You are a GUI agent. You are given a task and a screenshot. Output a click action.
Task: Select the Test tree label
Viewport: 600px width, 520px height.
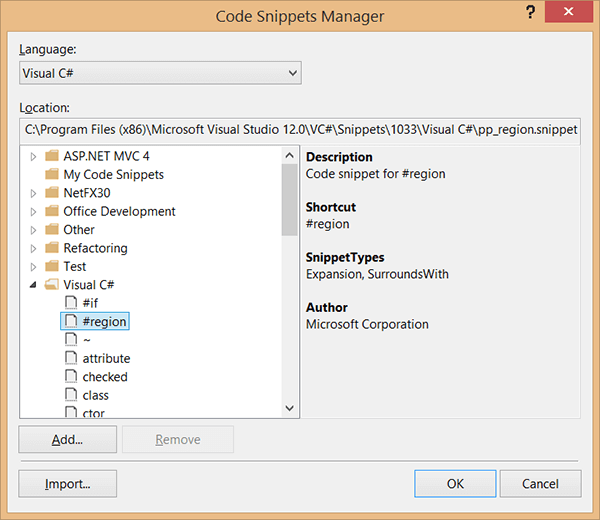pos(75,266)
